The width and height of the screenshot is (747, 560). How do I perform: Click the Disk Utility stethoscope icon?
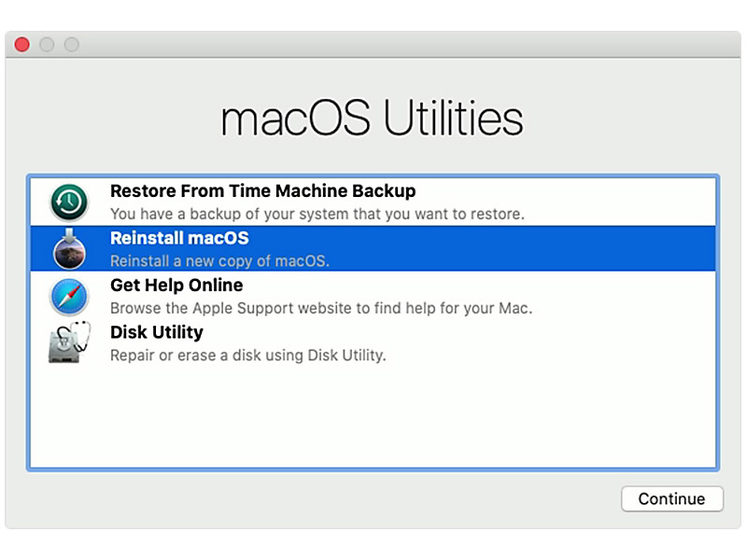(x=68, y=343)
